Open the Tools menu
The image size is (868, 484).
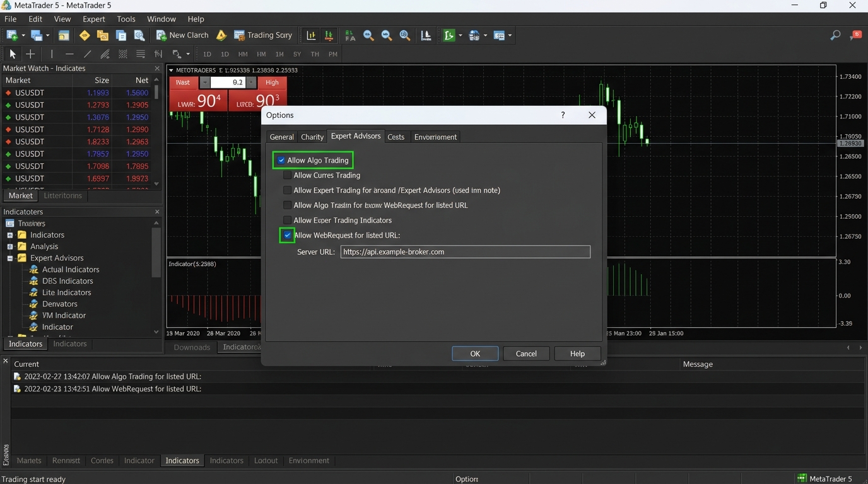click(x=126, y=19)
